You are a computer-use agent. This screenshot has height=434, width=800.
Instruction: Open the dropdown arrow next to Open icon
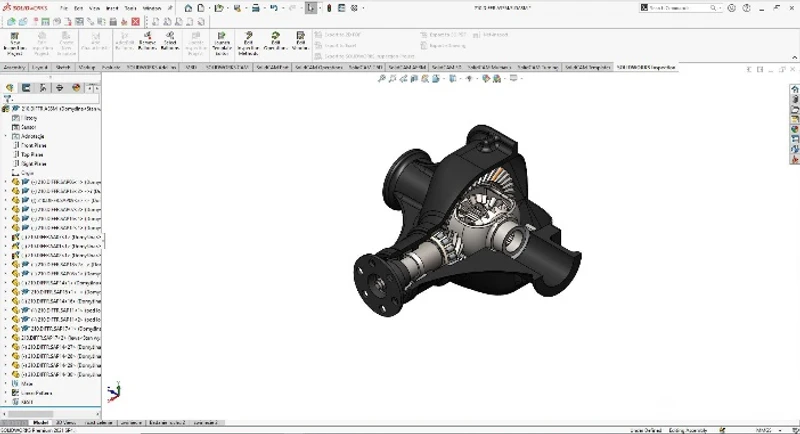227,8
